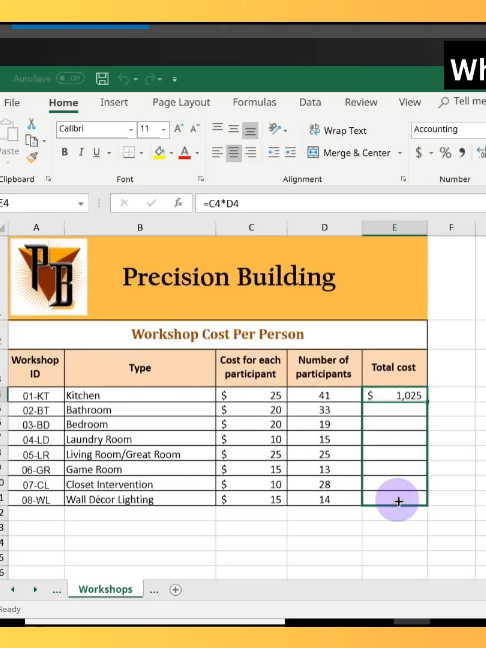Apply the Percent Style icon
Image resolution: width=486 pixels, height=648 pixels.
coord(445,152)
